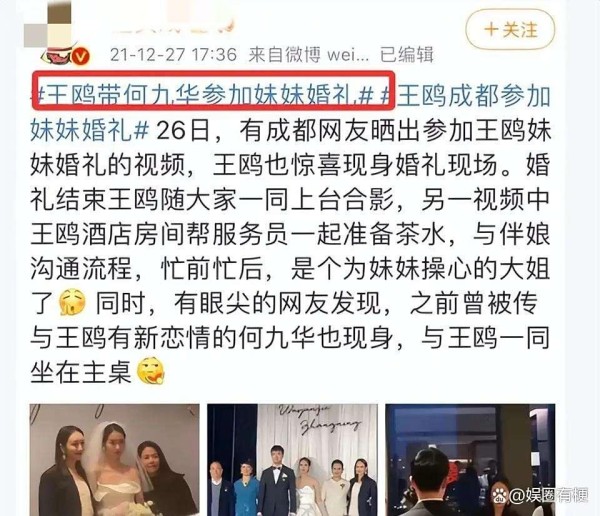Open the wedding stage group photo
This screenshot has height=516, width=600.
coord(292,460)
